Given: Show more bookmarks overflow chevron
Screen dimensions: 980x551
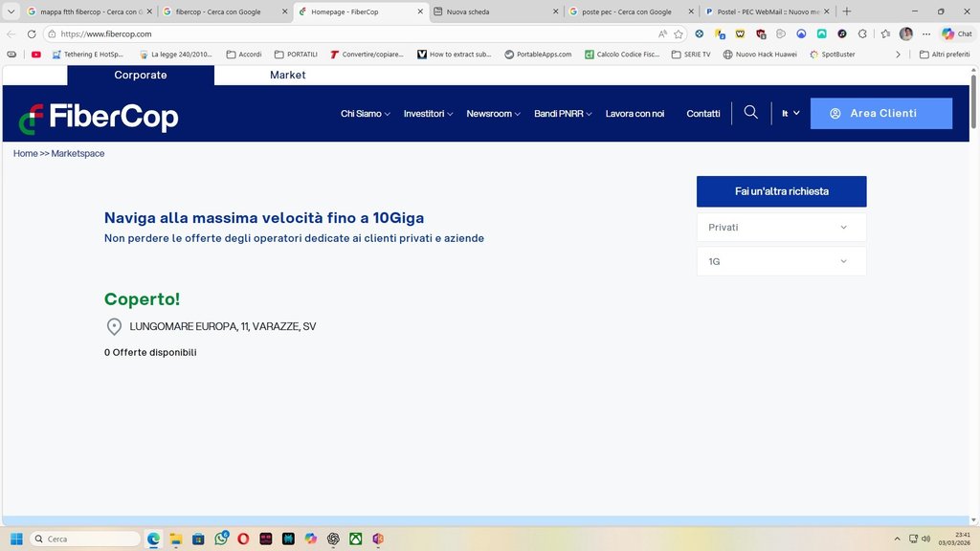Looking at the screenshot, I should (x=898, y=55).
